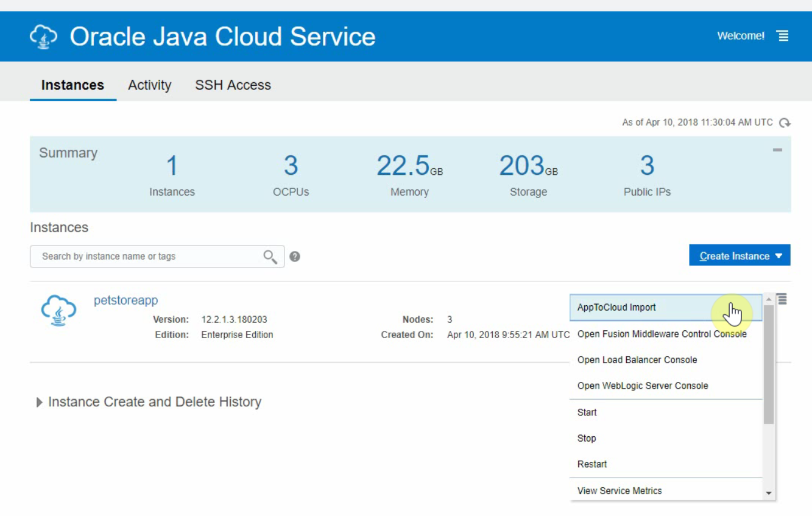Click the search magnifier icon

[270, 256]
